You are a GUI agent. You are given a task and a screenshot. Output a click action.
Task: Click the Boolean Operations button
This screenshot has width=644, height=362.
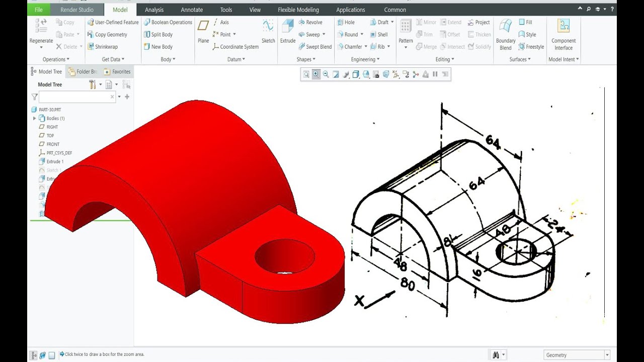(168, 22)
